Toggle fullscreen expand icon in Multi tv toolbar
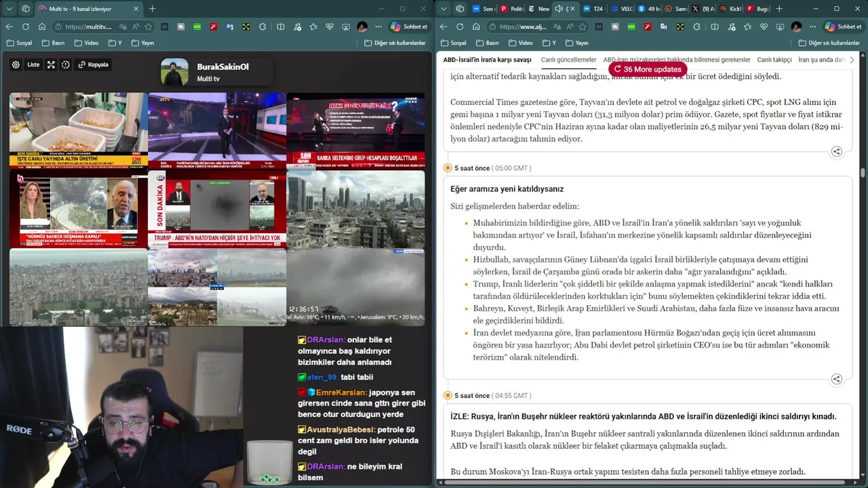This screenshot has width=868, height=488. [51, 65]
